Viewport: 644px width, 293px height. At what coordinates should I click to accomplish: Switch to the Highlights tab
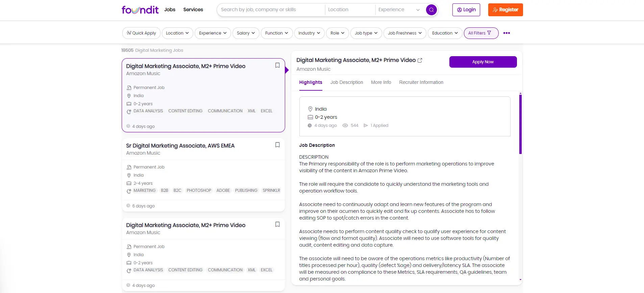[311, 82]
